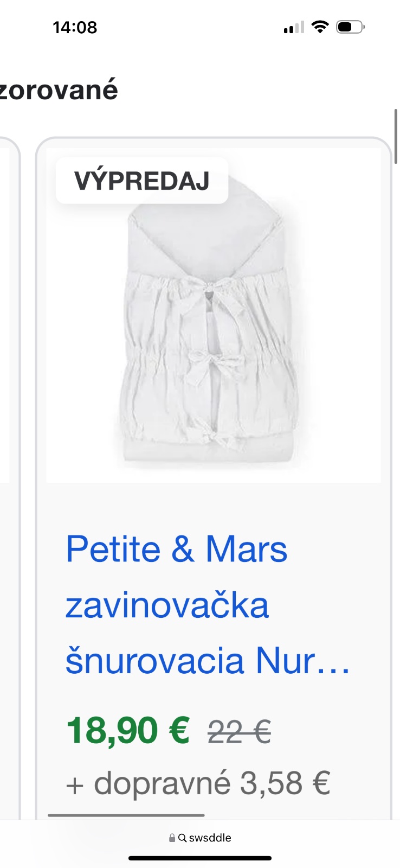Select the green 18,90 € sale price

point(128,730)
